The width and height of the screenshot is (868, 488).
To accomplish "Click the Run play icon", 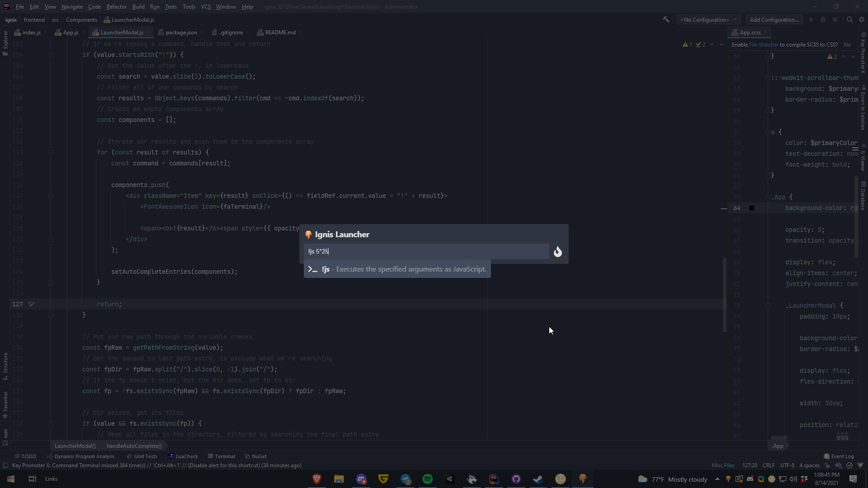I will [x=811, y=19].
